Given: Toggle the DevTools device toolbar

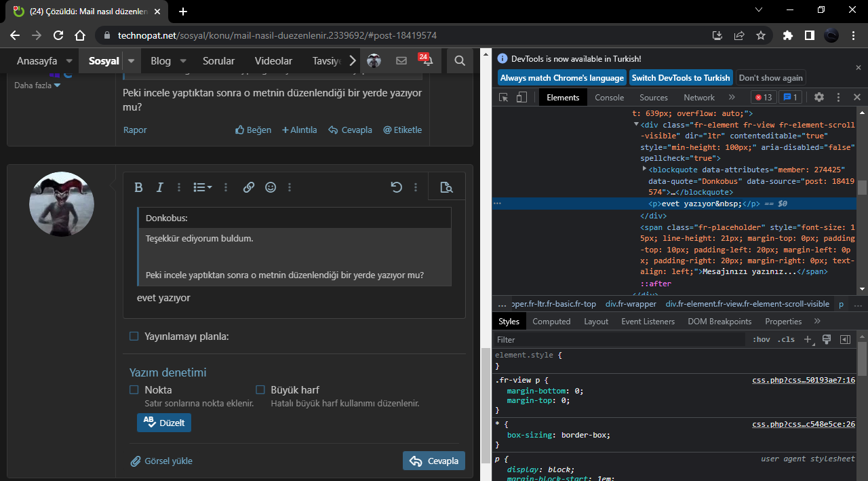Looking at the screenshot, I should 521,97.
